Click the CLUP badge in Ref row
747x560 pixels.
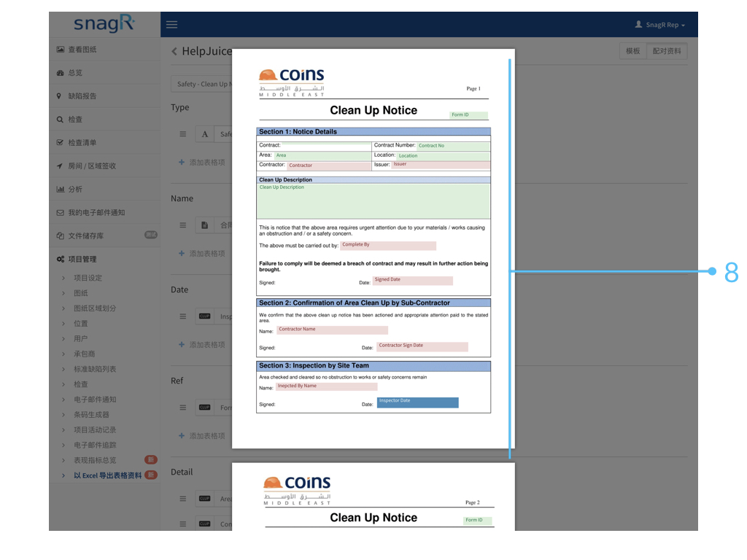pyautogui.click(x=205, y=408)
